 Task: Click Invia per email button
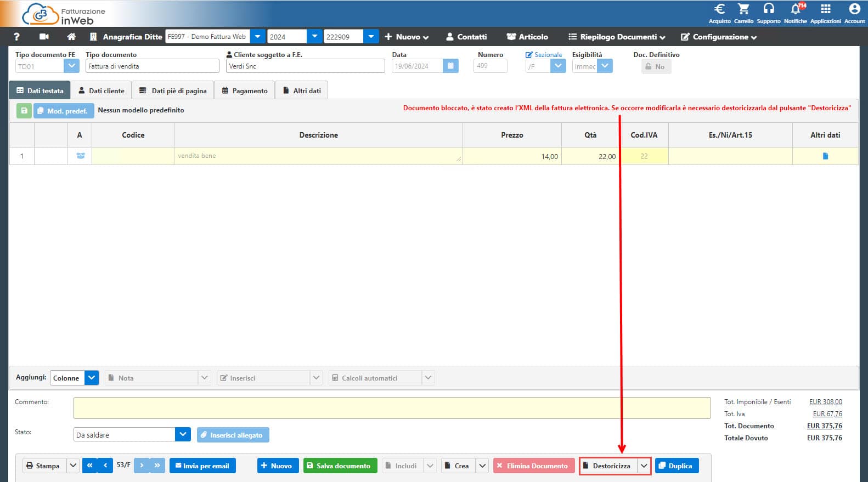pos(202,466)
